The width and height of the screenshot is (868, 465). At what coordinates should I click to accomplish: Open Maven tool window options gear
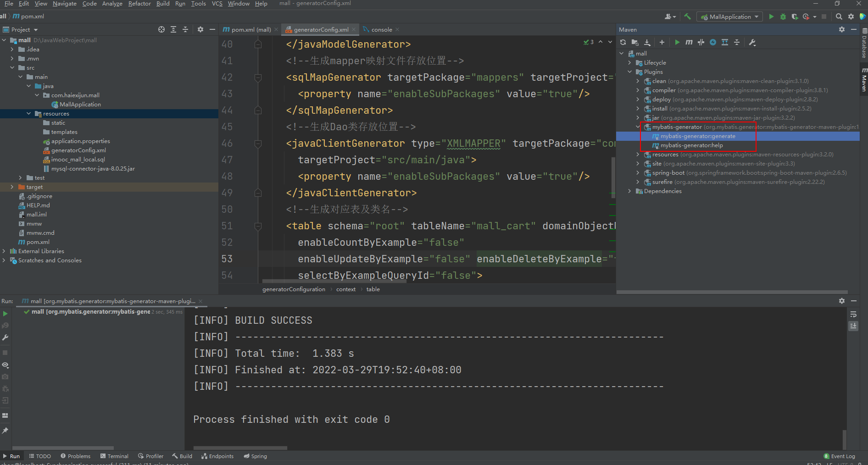842,29
